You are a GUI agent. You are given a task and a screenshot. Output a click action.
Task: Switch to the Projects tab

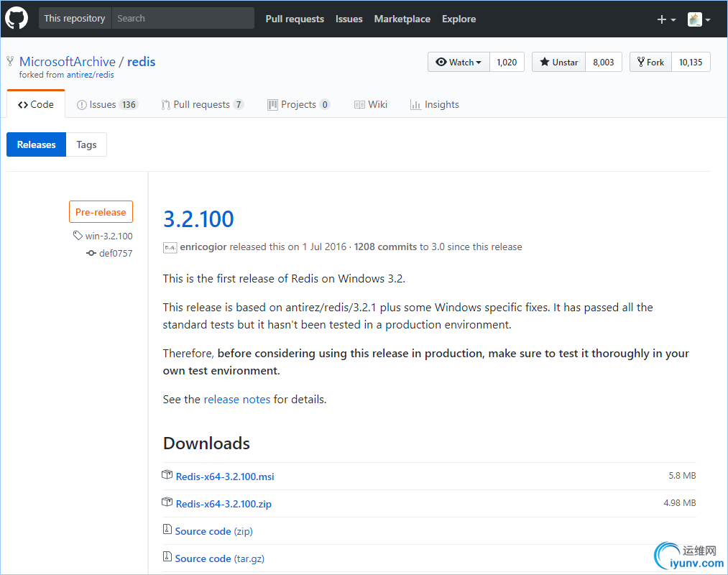pyautogui.click(x=298, y=104)
